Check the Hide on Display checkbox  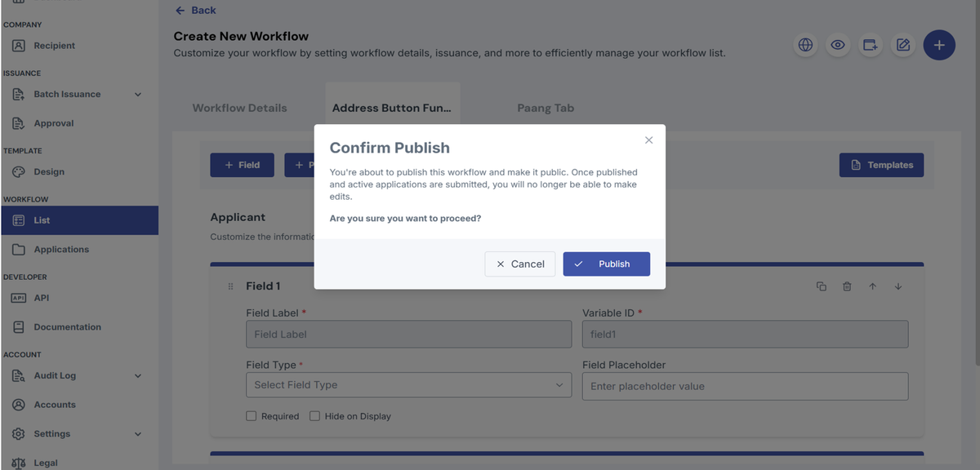click(314, 416)
